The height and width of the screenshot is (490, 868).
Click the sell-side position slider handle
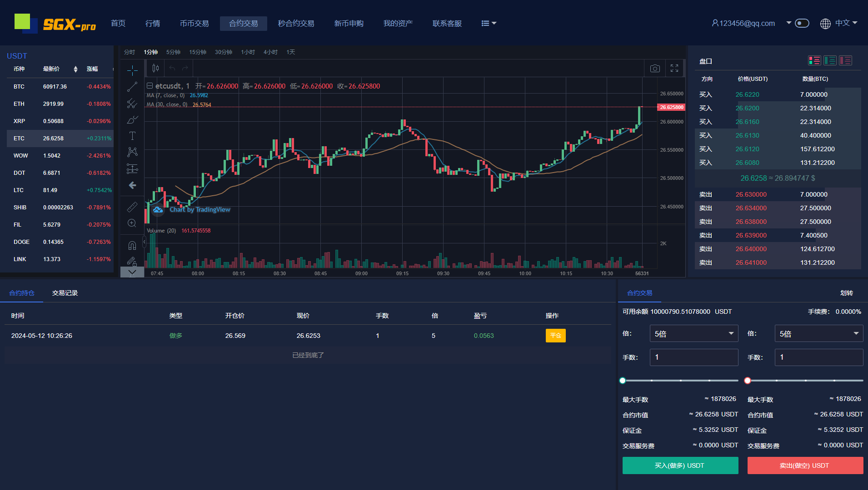pyautogui.click(x=748, y=381)
